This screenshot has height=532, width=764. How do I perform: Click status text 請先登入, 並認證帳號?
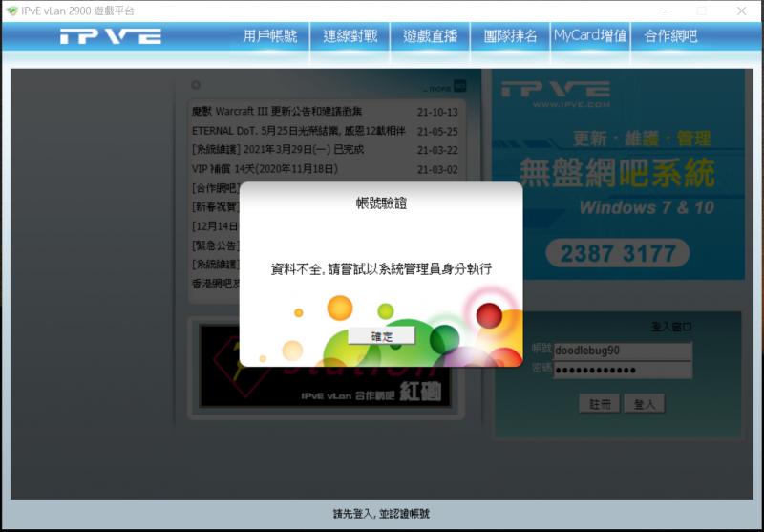click(381, 514)
